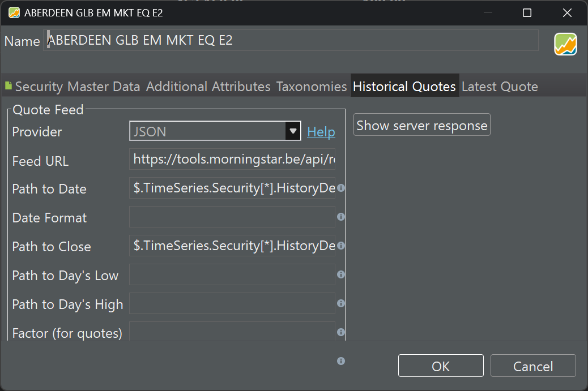
Task: Click the empty Date Format field
Action: click(x=232, y=217)
